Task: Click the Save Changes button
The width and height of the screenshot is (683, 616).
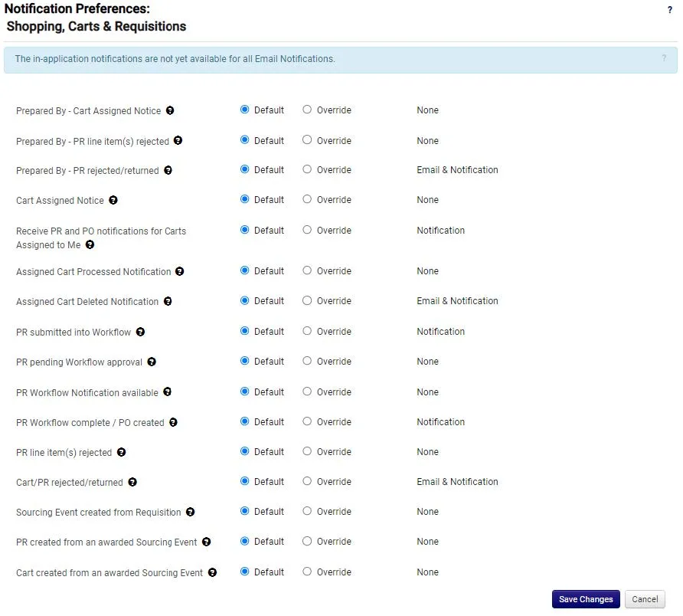Action: (x=586, y=599)
